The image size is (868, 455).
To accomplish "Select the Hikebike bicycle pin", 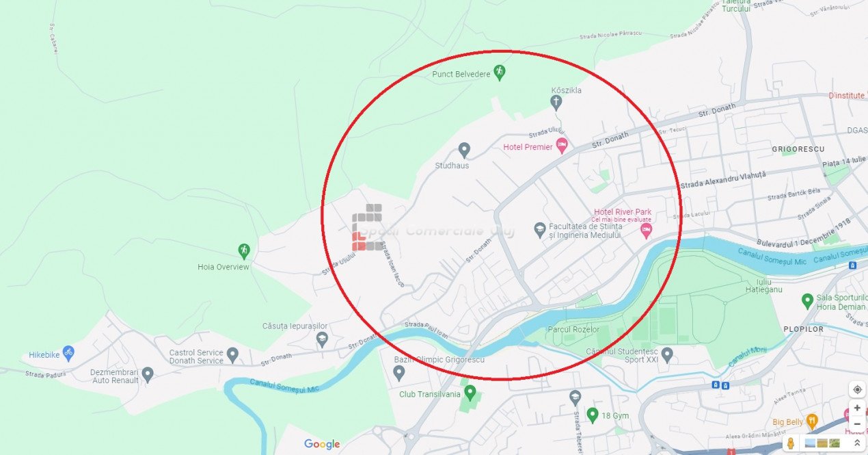I will (68, 353).
